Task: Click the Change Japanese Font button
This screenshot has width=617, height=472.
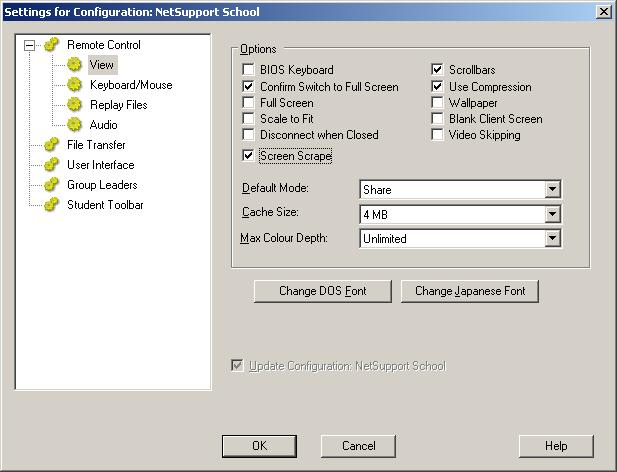Action: 470,291
